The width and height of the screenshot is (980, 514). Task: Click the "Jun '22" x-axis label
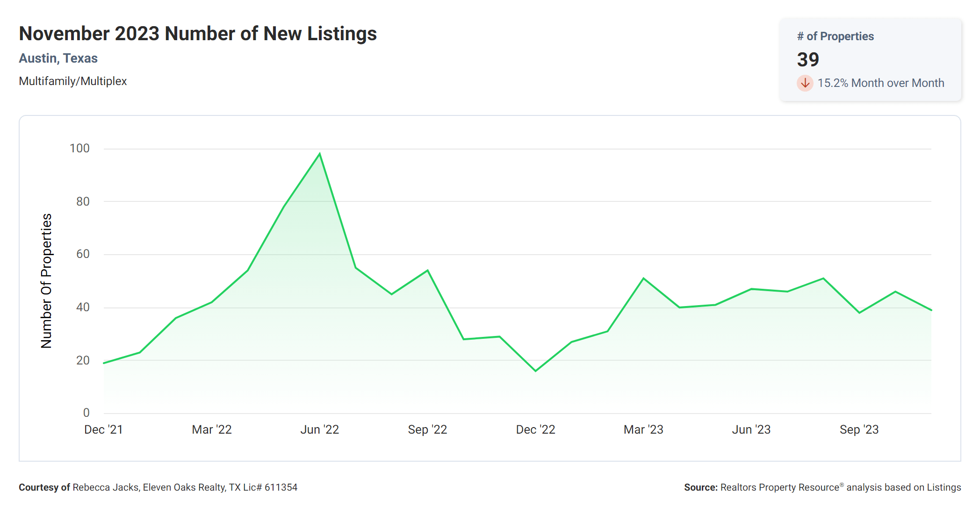[x=320, y=429]
